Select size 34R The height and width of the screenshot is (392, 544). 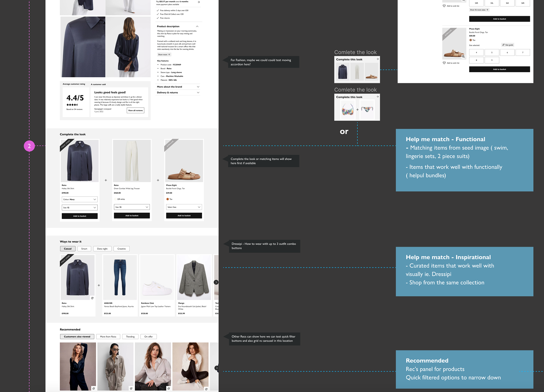pos(477,3)
